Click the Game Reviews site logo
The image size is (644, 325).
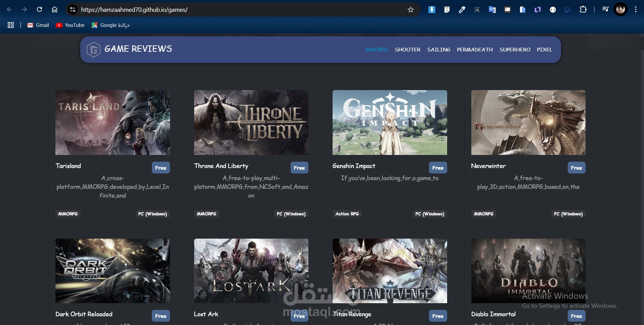coord(93,50)
